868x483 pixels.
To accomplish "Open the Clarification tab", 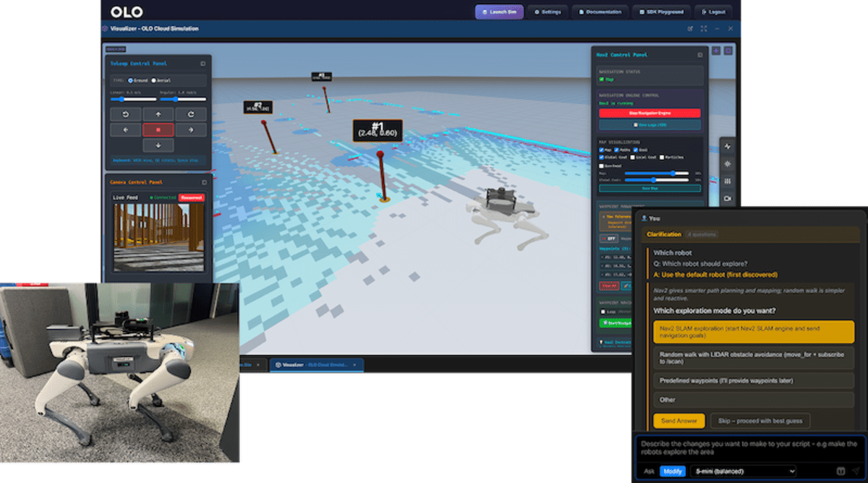I will tap(664, 234).
